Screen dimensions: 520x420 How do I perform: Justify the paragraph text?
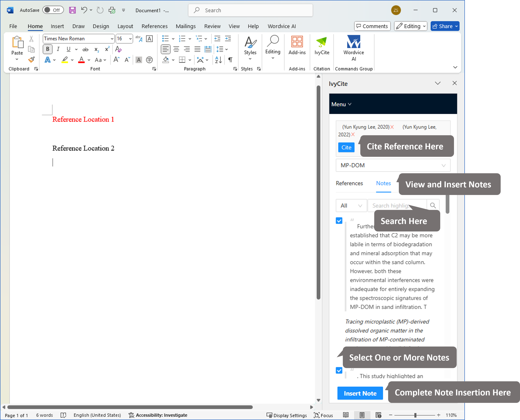tap(197, 49)
